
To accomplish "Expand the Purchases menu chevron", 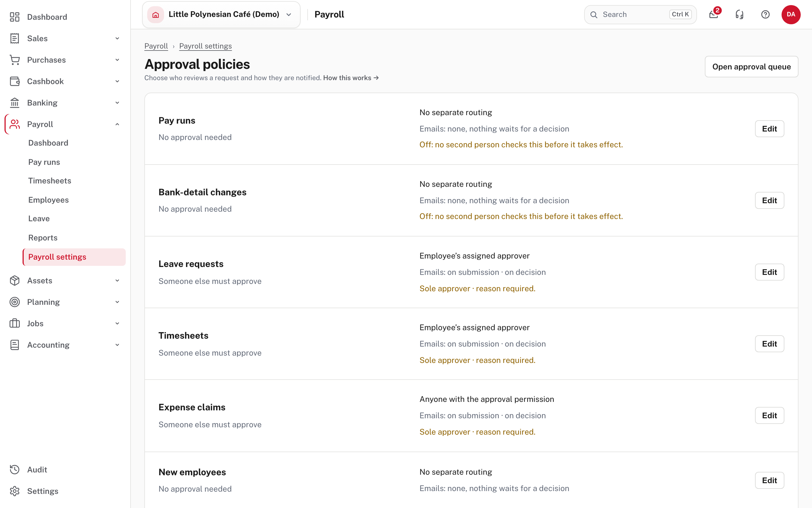I will 117,60.
